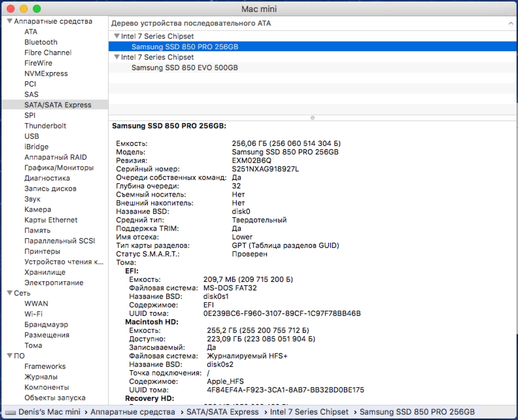Open WWAN under Сеть
Screen dimensions: 518x420
coord(36,303)
